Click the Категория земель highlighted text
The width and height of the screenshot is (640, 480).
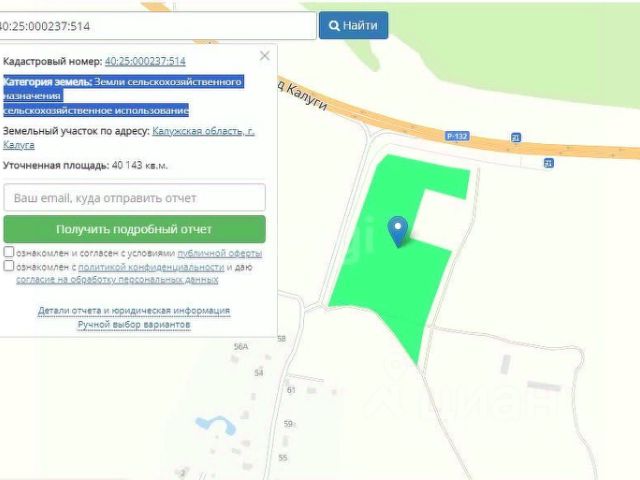124,96
